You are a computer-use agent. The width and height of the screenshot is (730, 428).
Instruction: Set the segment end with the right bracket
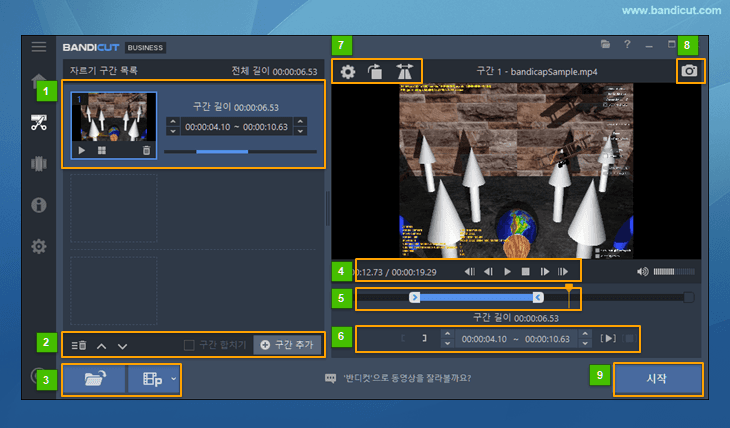pos(424,339)
